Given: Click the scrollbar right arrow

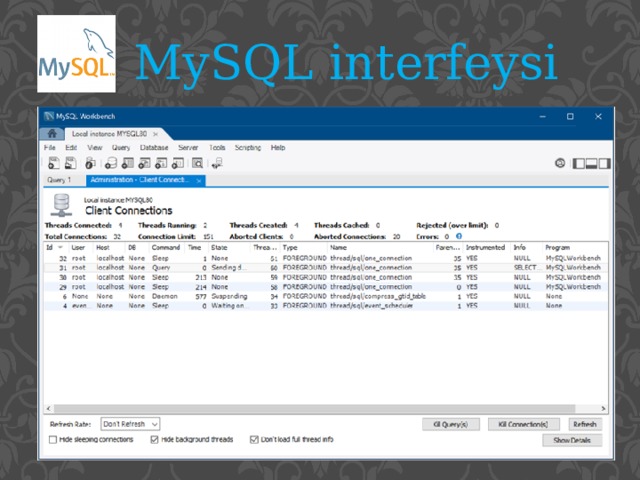Looking at the screenshot, I should tap(603, 408).
